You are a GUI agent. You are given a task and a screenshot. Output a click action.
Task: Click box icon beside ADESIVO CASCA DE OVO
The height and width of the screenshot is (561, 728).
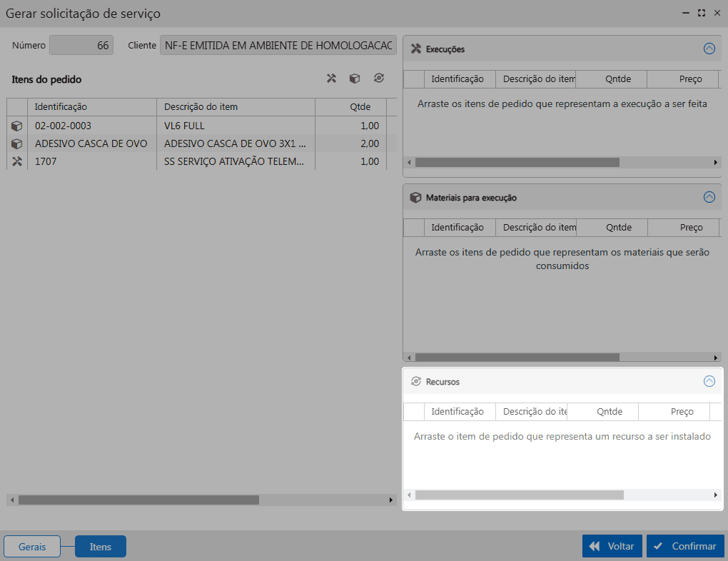pos(17,144)
